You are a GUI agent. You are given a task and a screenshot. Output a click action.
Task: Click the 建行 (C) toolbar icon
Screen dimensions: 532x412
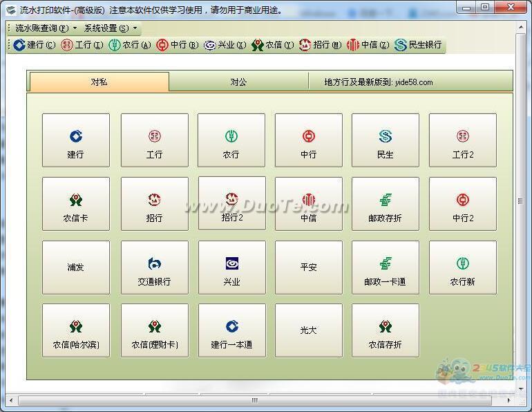[x=35, y=45]
